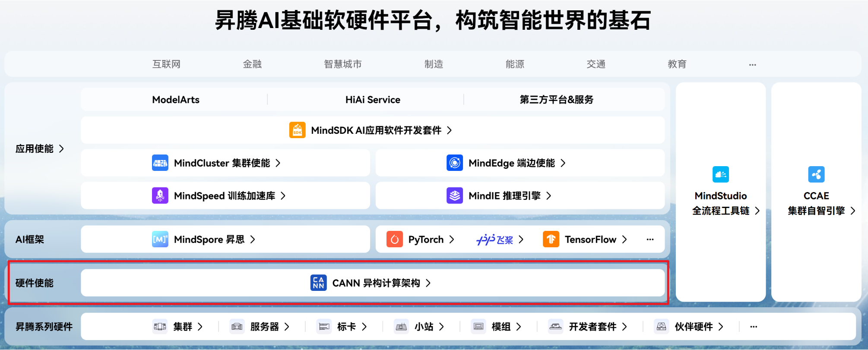Open the TensorFlow framework link
The width and height of the screenshot is (868, 350).
click(x=591, y=240)
